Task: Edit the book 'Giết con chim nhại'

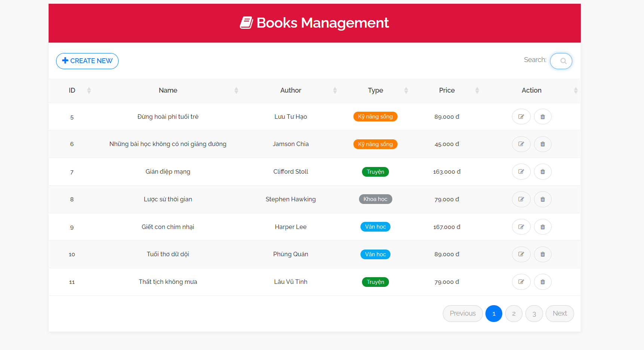Action: click(521, 227)
